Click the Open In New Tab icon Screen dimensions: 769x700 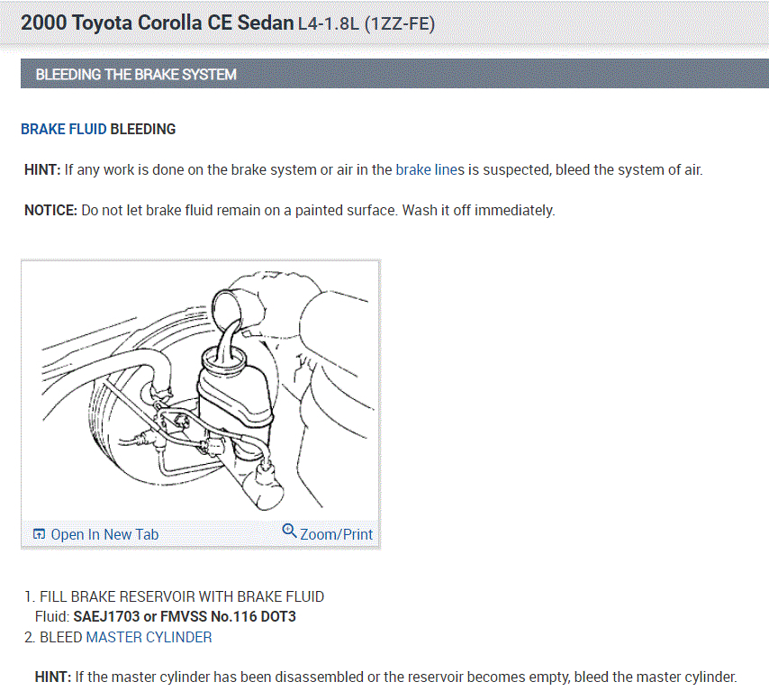tap(39, 534)
